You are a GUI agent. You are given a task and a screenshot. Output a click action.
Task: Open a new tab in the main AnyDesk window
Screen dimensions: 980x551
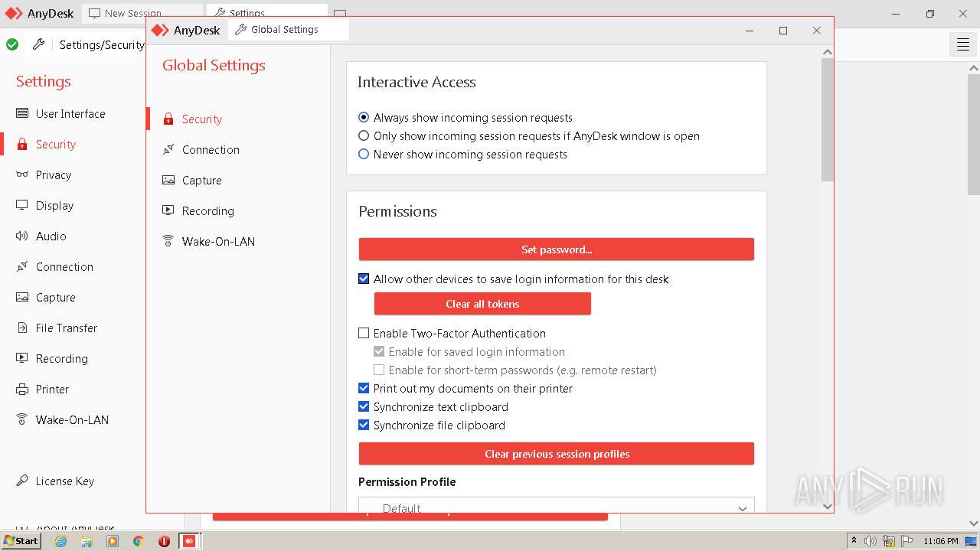click(340, 13)
